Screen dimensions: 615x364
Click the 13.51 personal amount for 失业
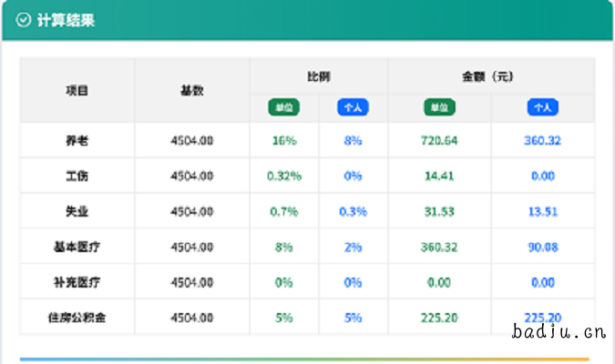[x=543, y=211]
